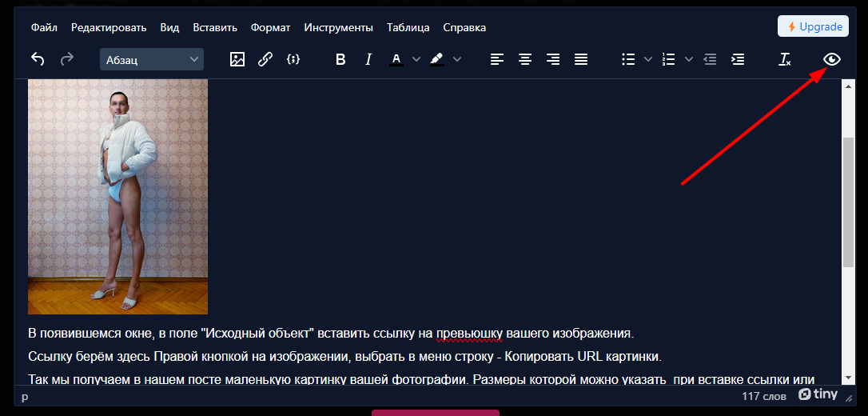Toggle italic formatting
Image resolution: width=868 pixels, height=416 pixels.
click(x=368, y=59)
